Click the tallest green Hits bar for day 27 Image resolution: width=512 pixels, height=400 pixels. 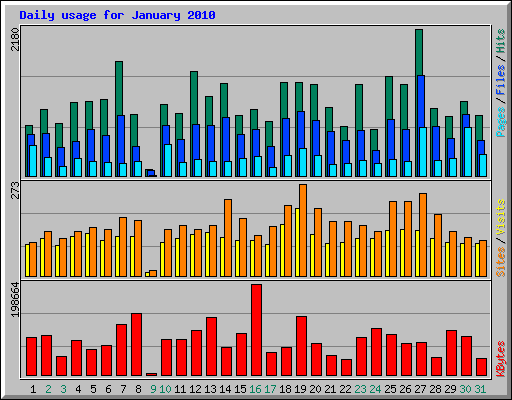(x=419, y=52)
